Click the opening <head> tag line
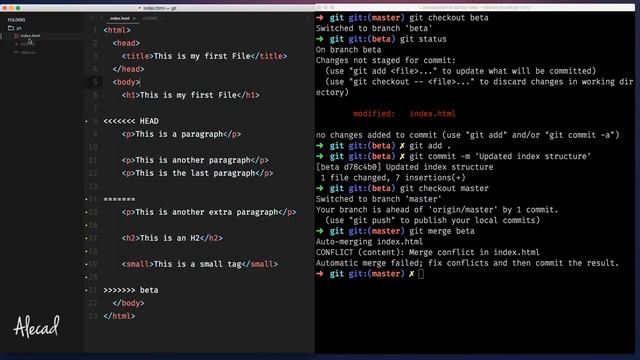Screen dimensions: 640x360 coord(126,43)
